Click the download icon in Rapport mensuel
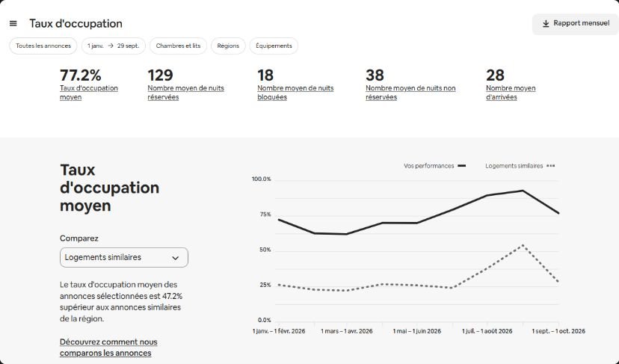Viewport: 619px width, 364px height. click(x=546, y=24)
